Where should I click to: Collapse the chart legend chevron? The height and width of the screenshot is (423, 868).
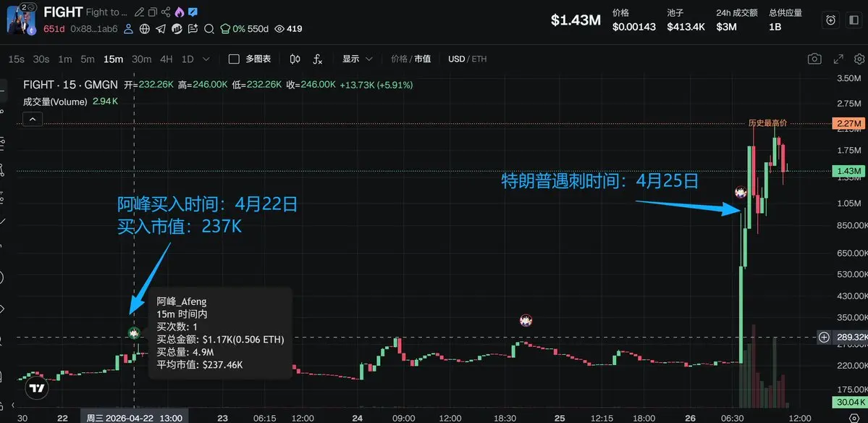click(x=32, y=119)
